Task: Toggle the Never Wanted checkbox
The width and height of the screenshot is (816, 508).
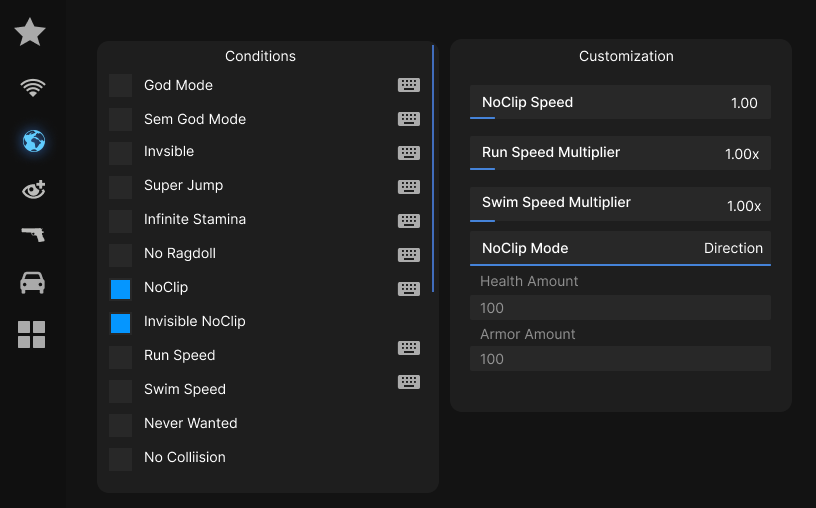Action: click(x=120, y=425)
